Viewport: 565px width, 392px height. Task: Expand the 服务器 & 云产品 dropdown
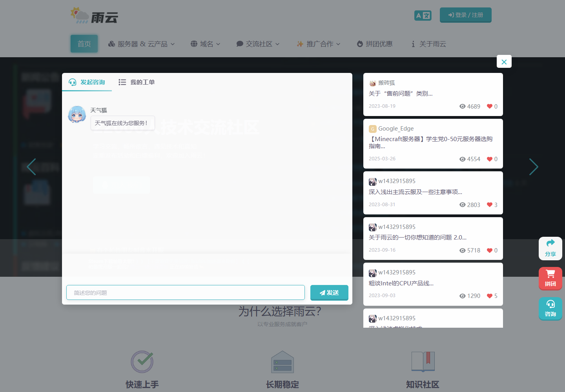(142, 44)
